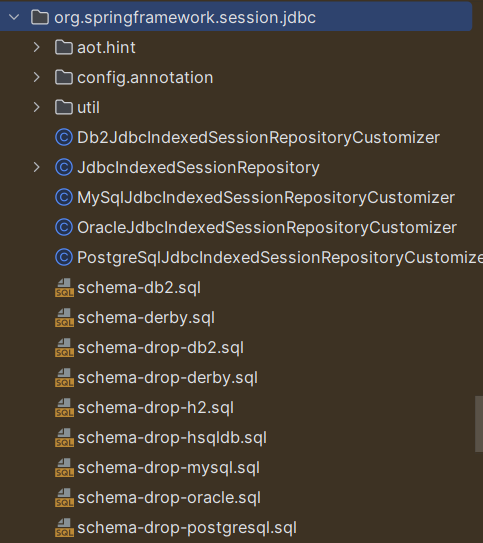This screenshot has height=543, width=483.
Task: Click the SQL icon of schema-db2.sql
Action: [x=64, y=288]
